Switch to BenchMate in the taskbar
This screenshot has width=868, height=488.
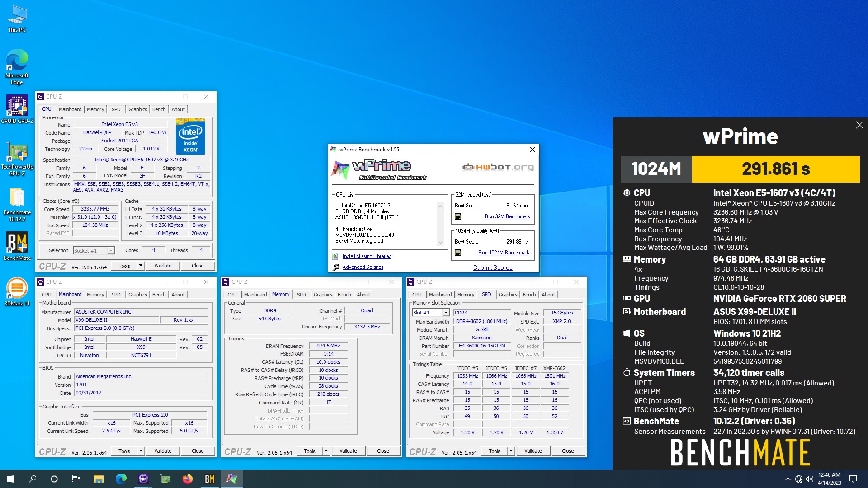tap(209, 479)
